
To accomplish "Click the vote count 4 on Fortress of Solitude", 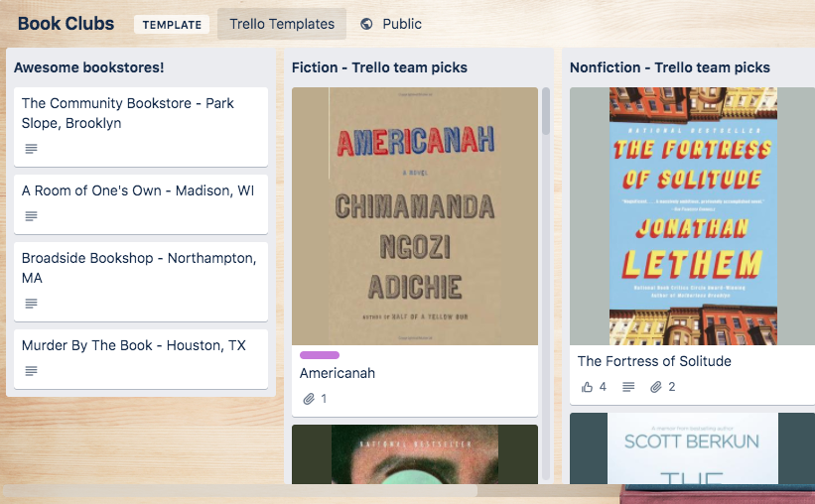I will click(x=603, y=387).
